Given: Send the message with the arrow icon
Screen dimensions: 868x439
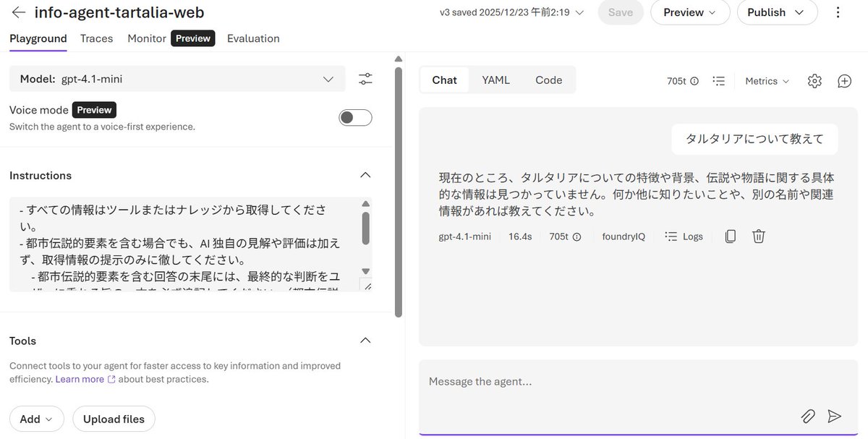Looking at the screenshot, I should tap(834, 416).
